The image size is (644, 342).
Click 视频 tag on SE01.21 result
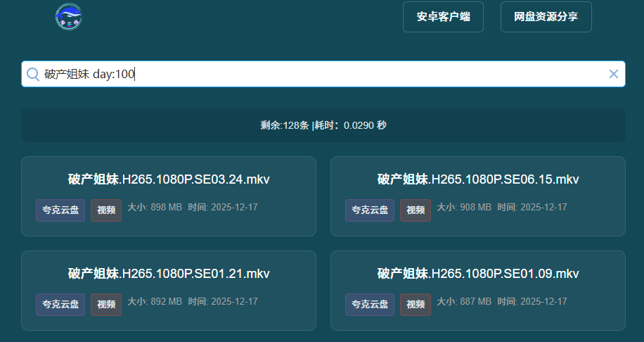tap(106, 305)
